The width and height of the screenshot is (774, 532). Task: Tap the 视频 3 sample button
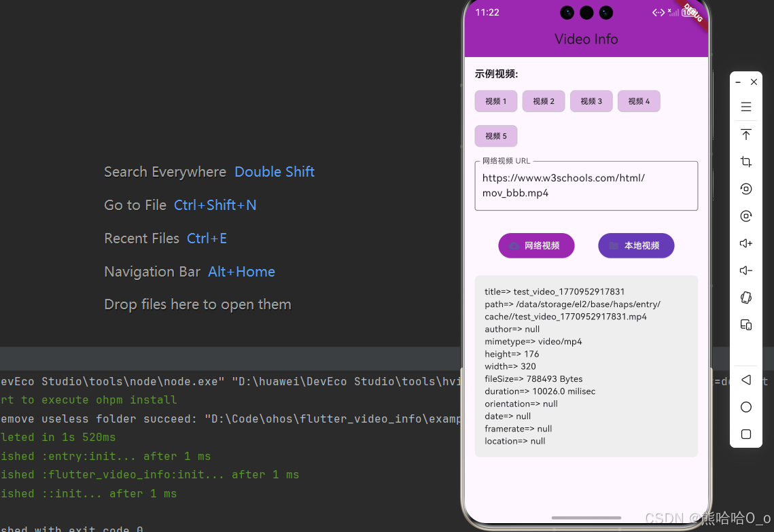[591, 101]
